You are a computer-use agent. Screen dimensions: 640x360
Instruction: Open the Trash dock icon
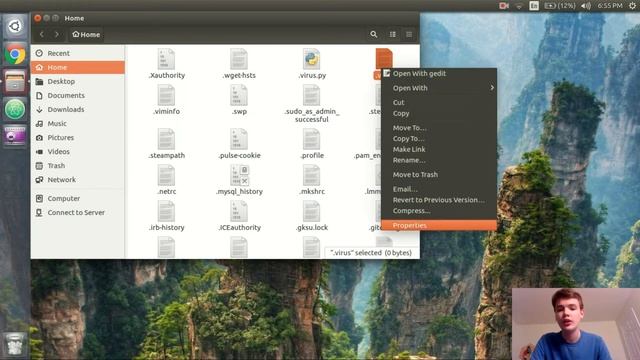[x=15, y=344]
